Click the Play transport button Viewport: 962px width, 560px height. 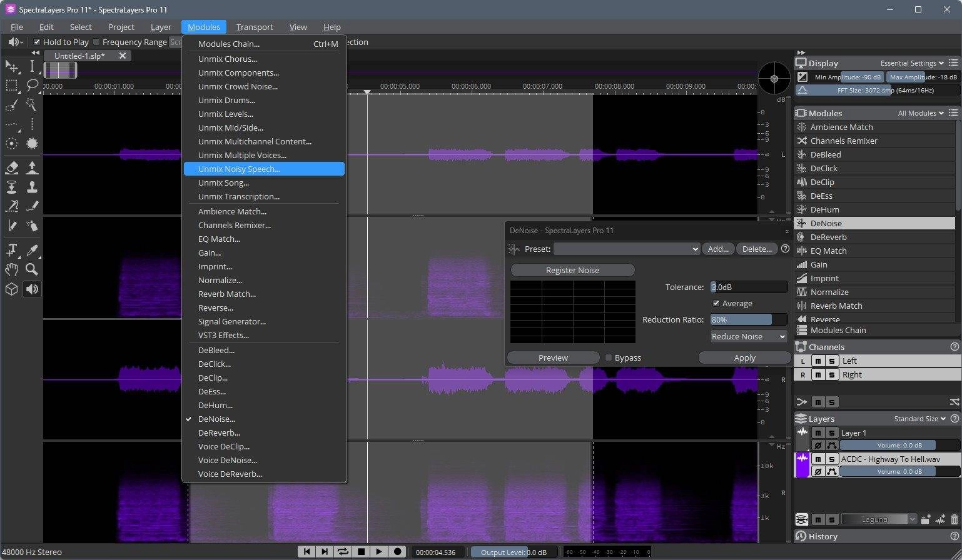(379, 551)
